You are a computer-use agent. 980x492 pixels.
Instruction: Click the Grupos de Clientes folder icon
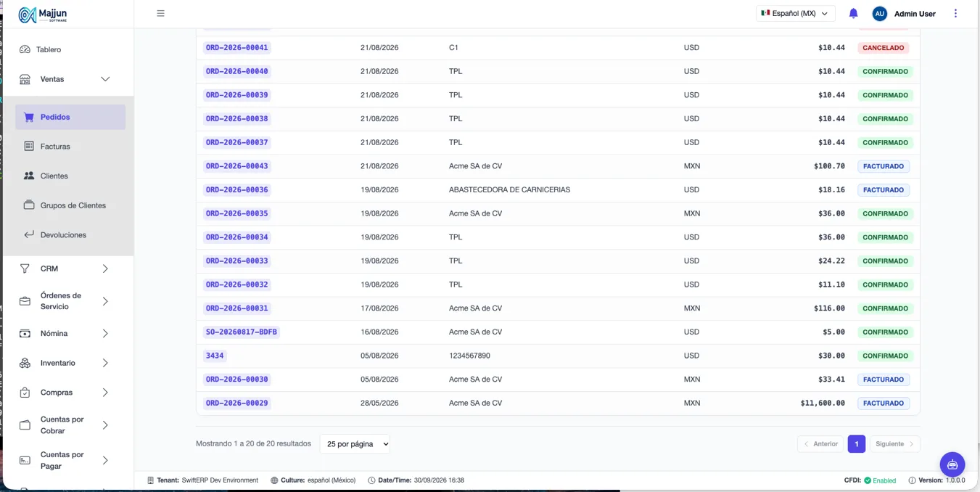[29, 205]
